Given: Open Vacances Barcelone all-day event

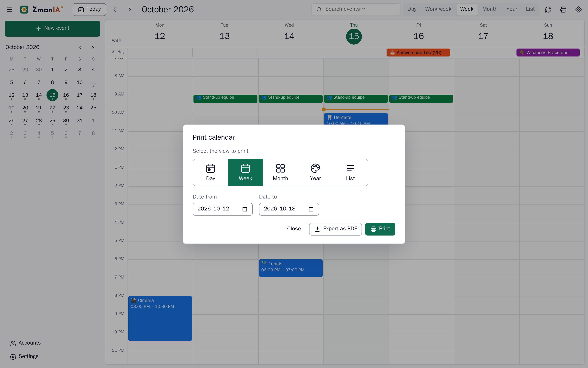Looking at the screenshot, I should 548,53.
